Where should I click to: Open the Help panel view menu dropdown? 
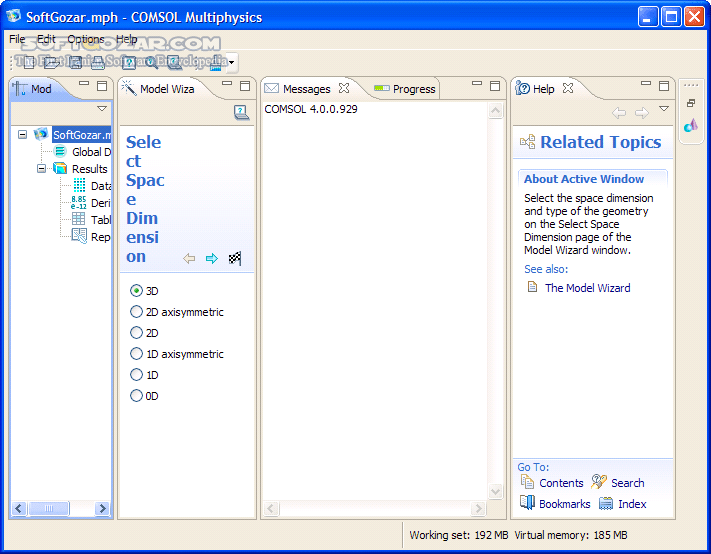click(x=663, y=109)
